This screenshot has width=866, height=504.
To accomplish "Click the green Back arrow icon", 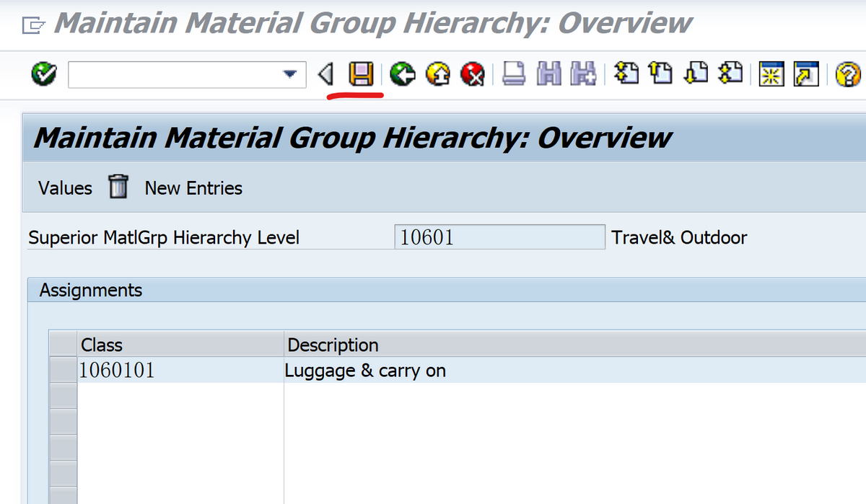I will pyautogui.click(x=403, y=74).
